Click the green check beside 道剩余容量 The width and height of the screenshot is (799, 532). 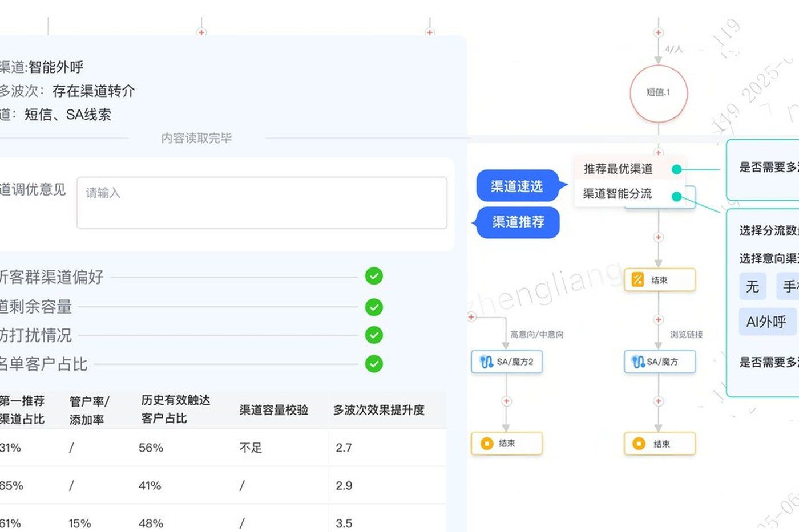point(374,307)
